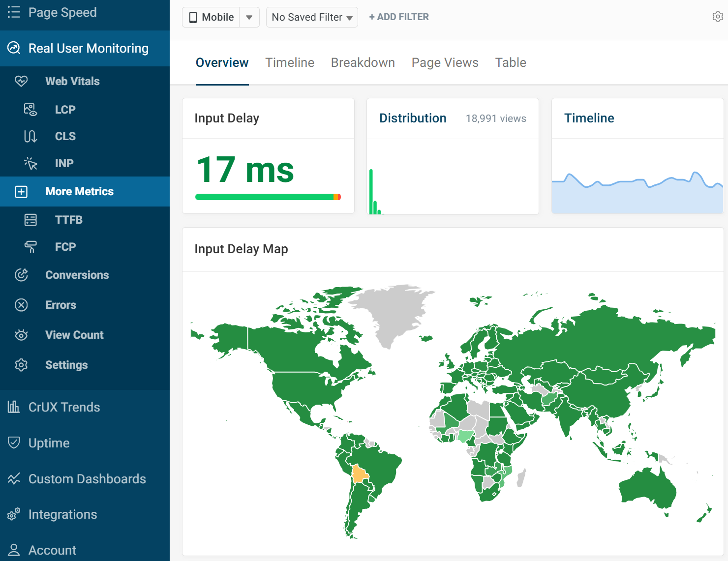Click the Web Vitals heart icon
The width and height of the screenshot is (728, 561).
tap(21, 81)
